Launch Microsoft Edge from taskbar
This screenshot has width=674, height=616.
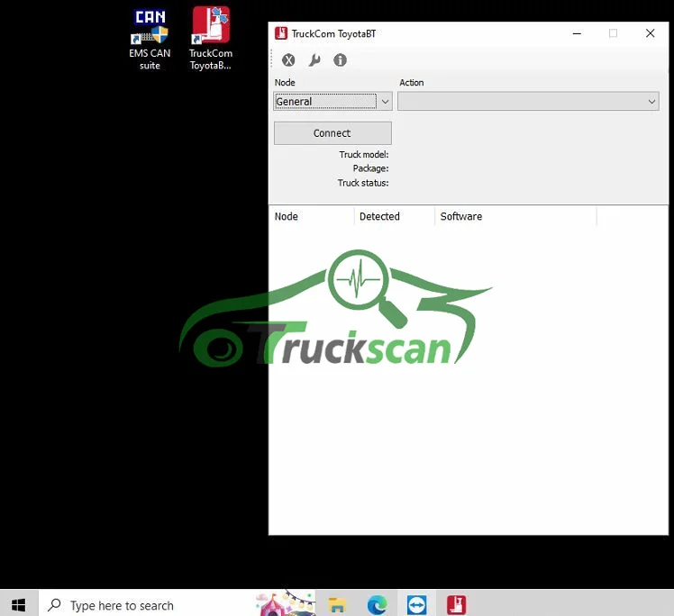[x=377, y=605]
